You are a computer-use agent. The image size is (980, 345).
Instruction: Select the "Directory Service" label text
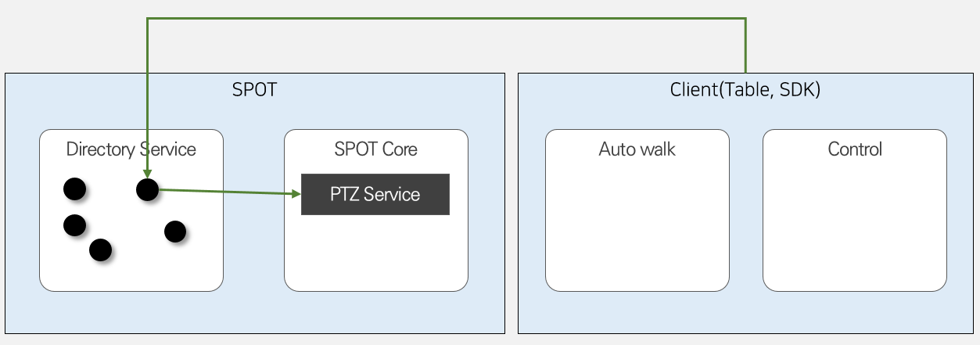(131, 149)
